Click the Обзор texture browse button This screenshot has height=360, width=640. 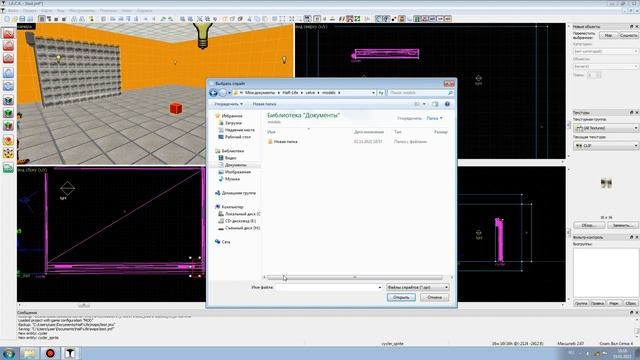(589, 225)
